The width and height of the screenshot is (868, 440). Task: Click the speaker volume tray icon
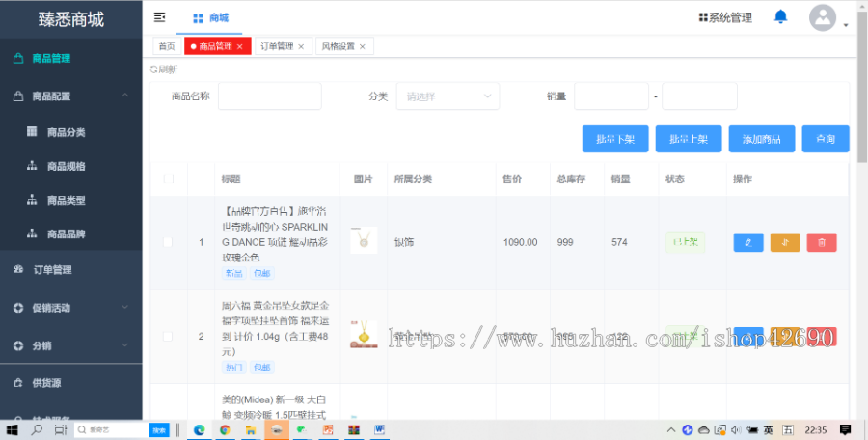[x=736, y=430]
